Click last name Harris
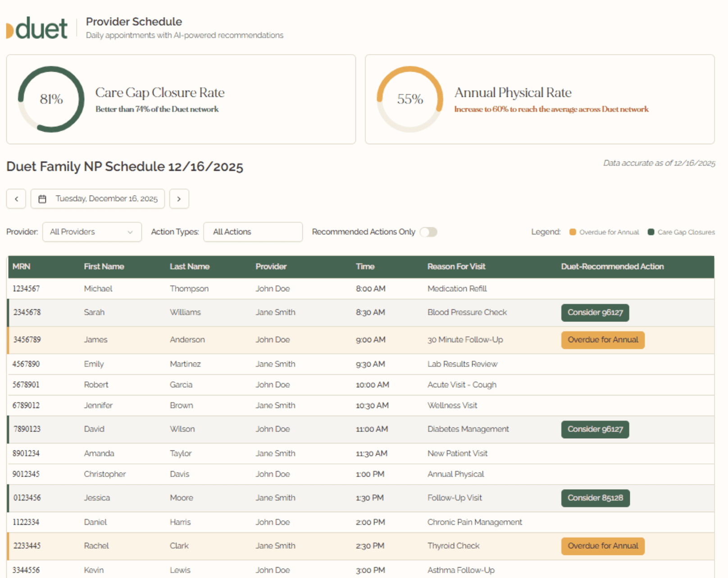The width and height of the screenshot is (728, 578). pos(180,523)
